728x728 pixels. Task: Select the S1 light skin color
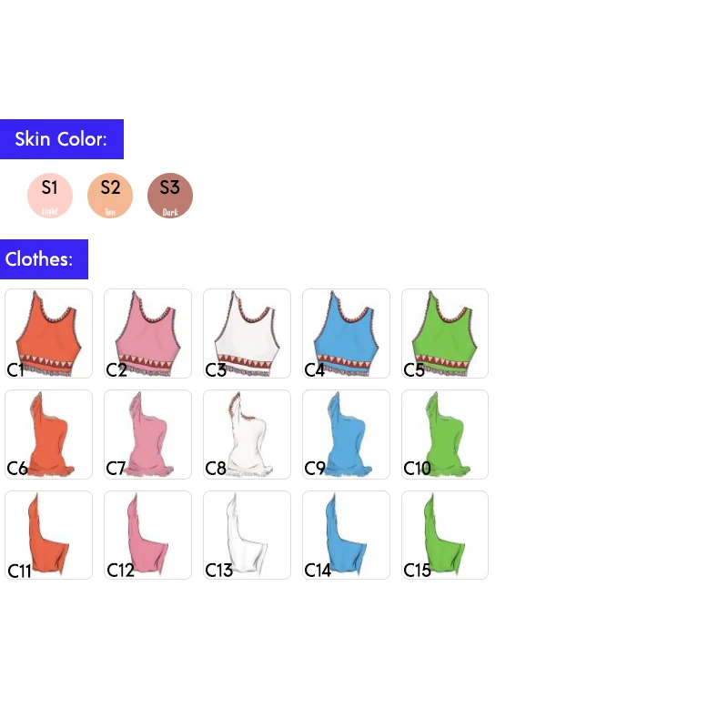50,196
